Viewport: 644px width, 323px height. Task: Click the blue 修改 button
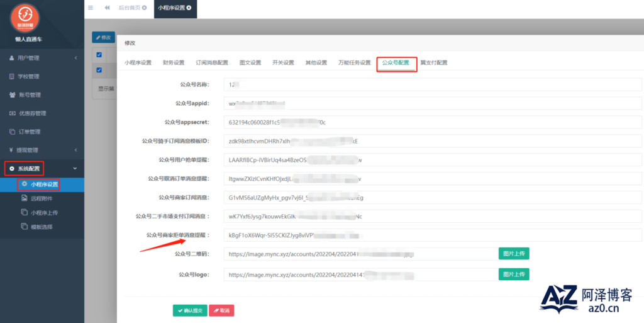pos(103,37)
